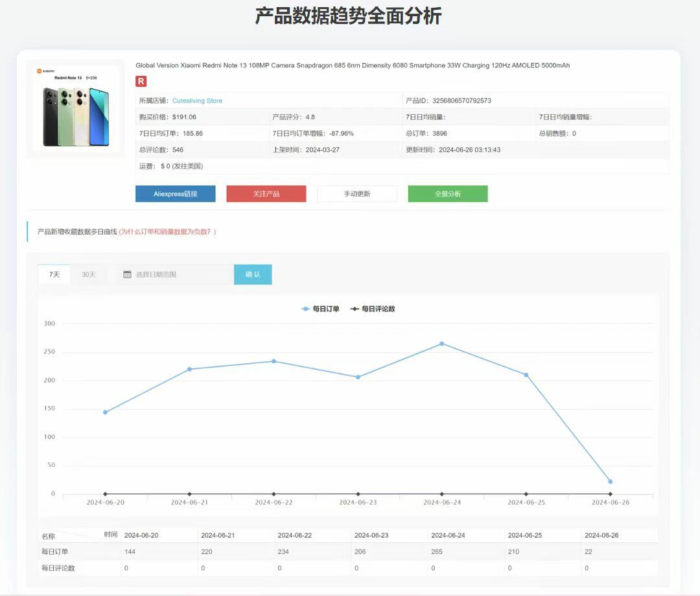Click the 7日日均订单增幅 -87.96% value
The image size is (700, 596).
[342, 133]
